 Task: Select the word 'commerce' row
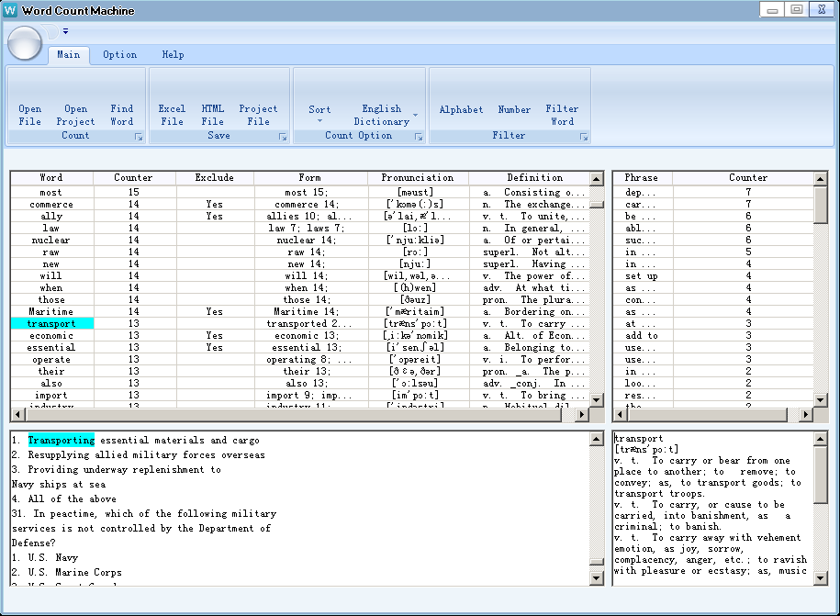300,204
